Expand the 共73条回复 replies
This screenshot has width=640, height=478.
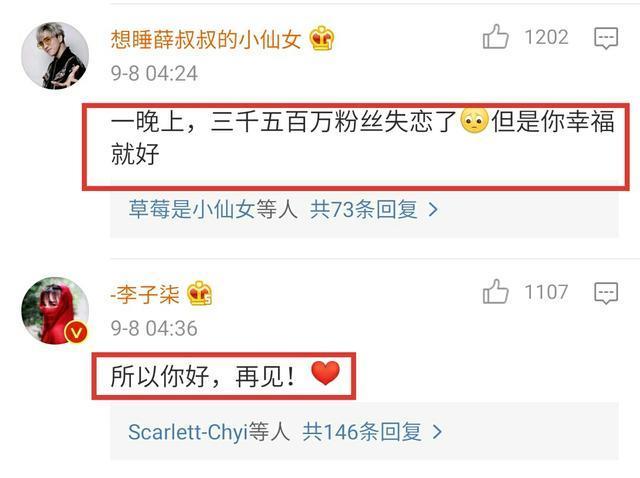coord(364,210)
